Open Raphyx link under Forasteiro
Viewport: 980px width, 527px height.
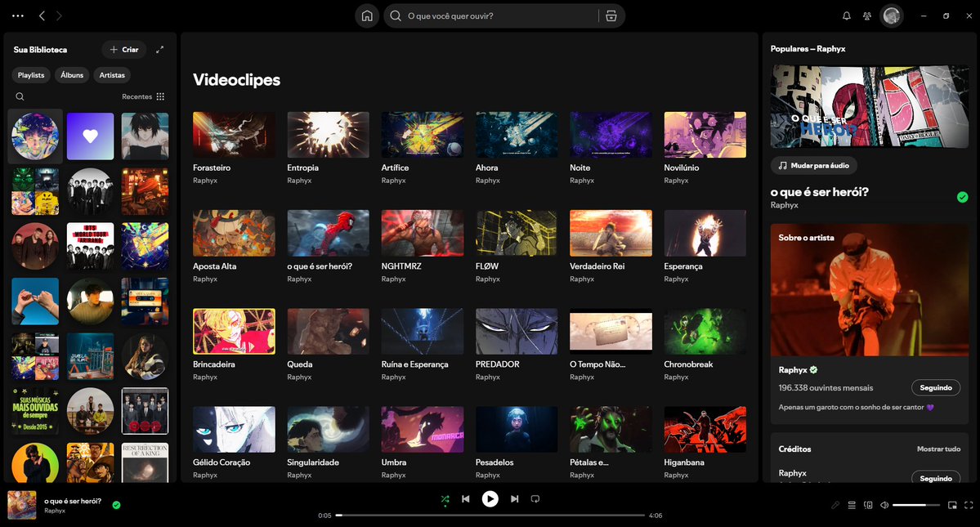tap(205, 181)
